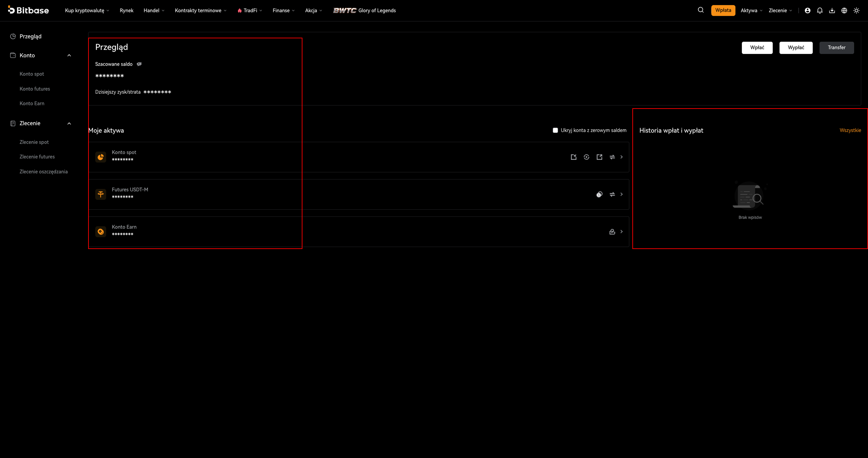
Task: Open Zlecenie spot in sidebar
Action: pos(34,142)
